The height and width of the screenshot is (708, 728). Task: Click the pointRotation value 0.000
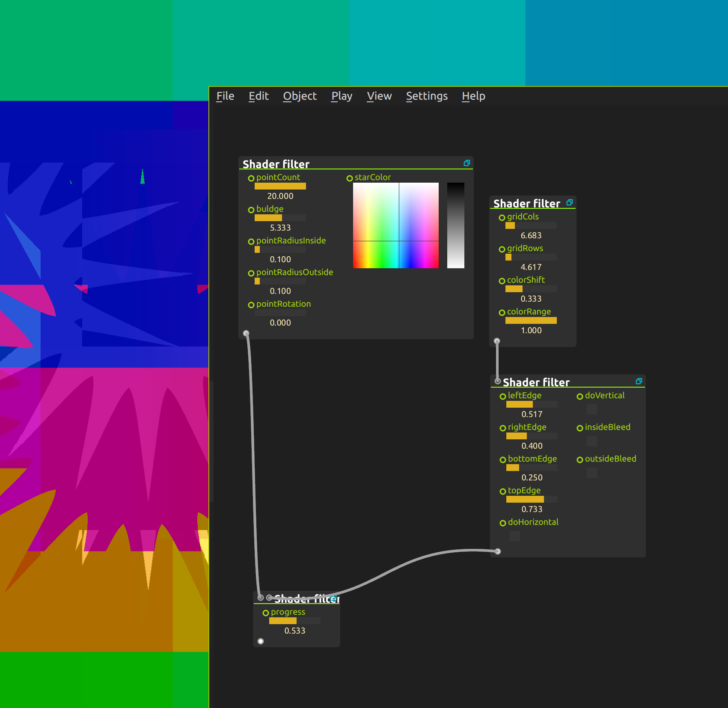click(280, 323)
